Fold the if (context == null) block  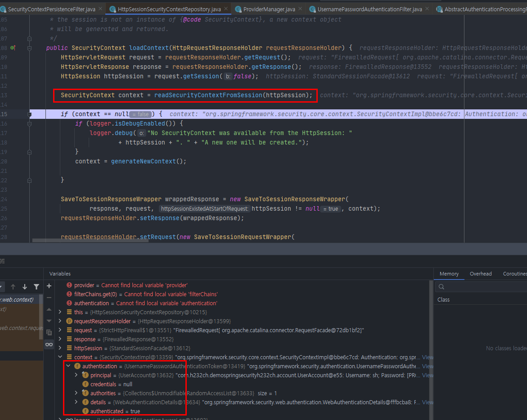pos(30,114)
